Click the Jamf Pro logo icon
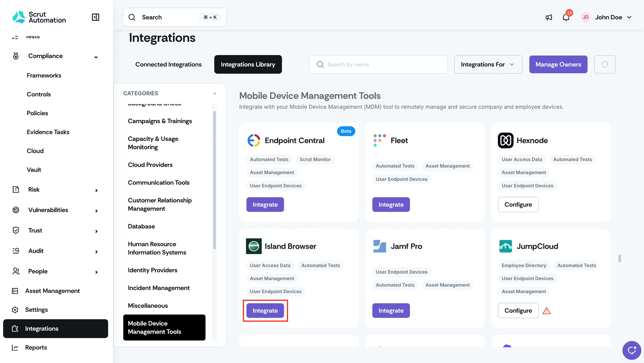This screenshot has height=363, width=644. coord(380,246)
